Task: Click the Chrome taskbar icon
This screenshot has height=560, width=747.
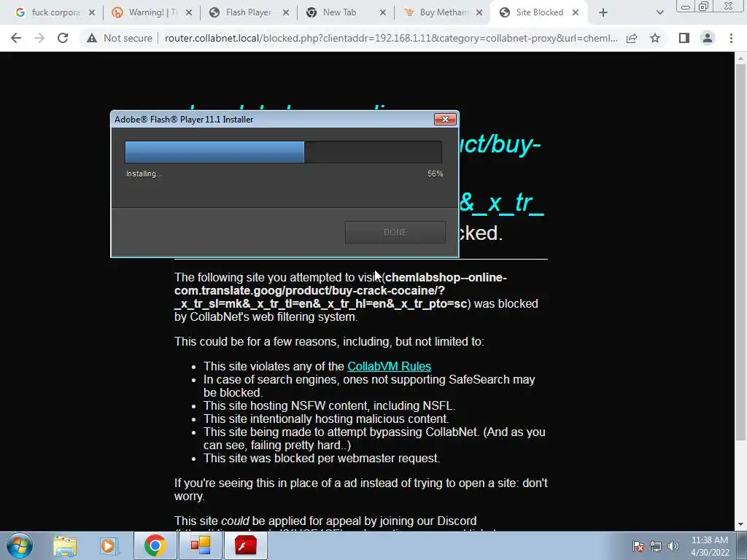Action: point(155,545)
